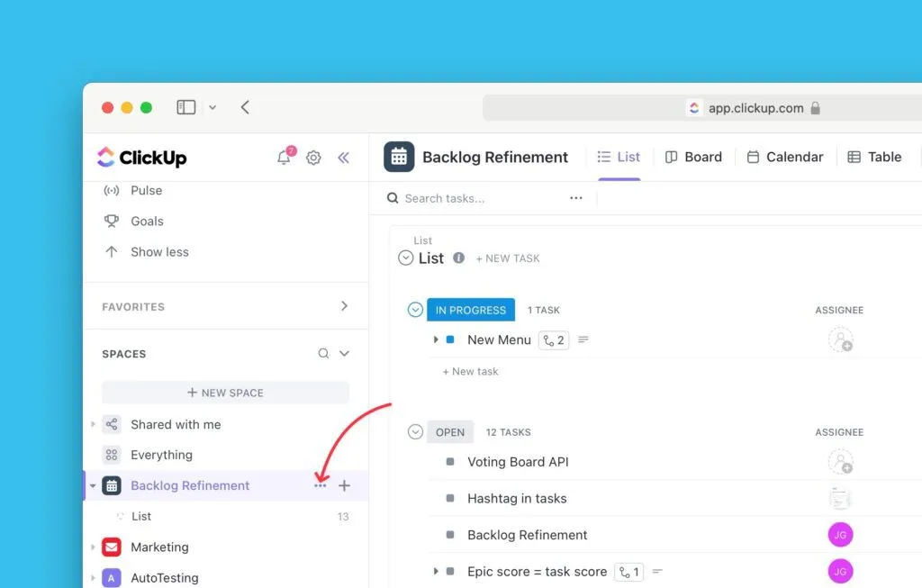This screenshot has width=922, height=588.
Task: Switch to the Calendar view tab
Action: [785, 157]
